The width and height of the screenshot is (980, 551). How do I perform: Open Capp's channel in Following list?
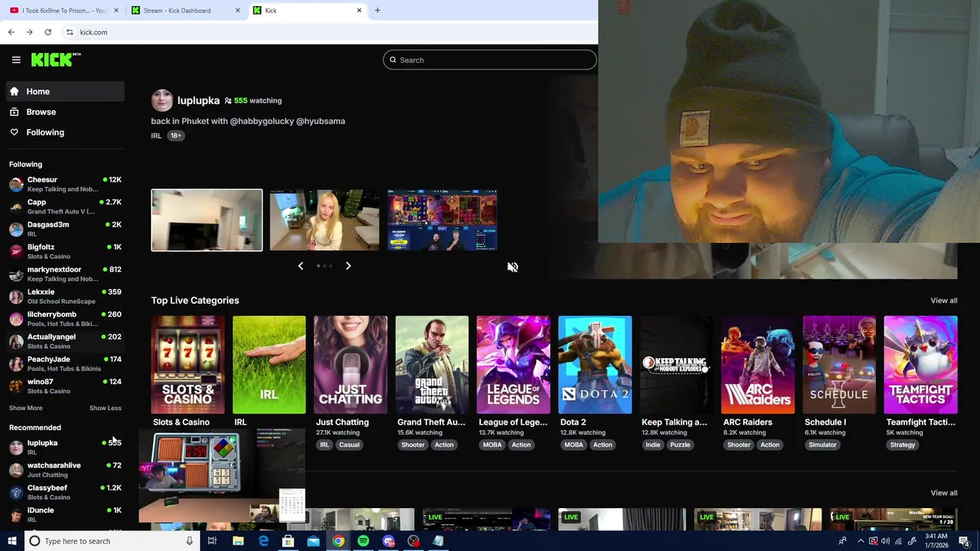[x=65, y=207]
